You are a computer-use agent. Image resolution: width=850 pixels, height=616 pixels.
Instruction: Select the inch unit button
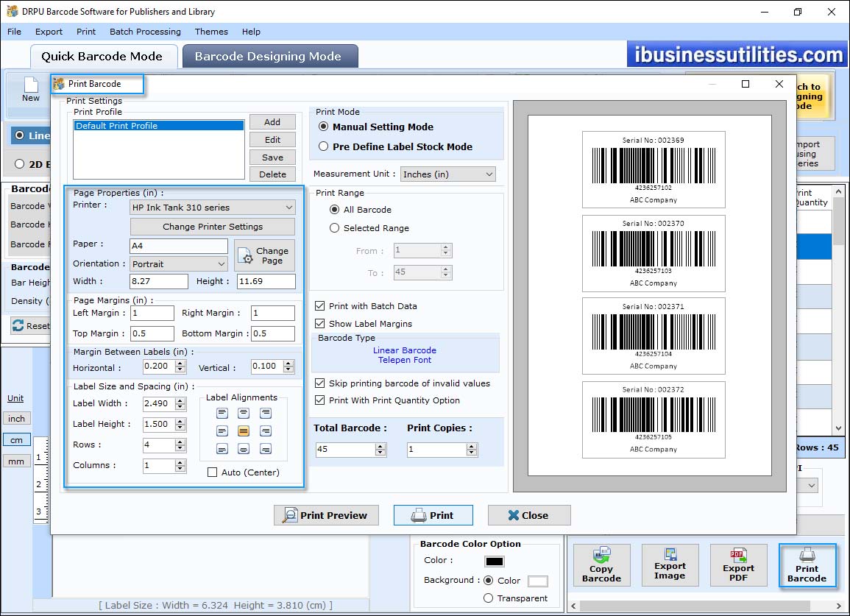tap(17, 419)
